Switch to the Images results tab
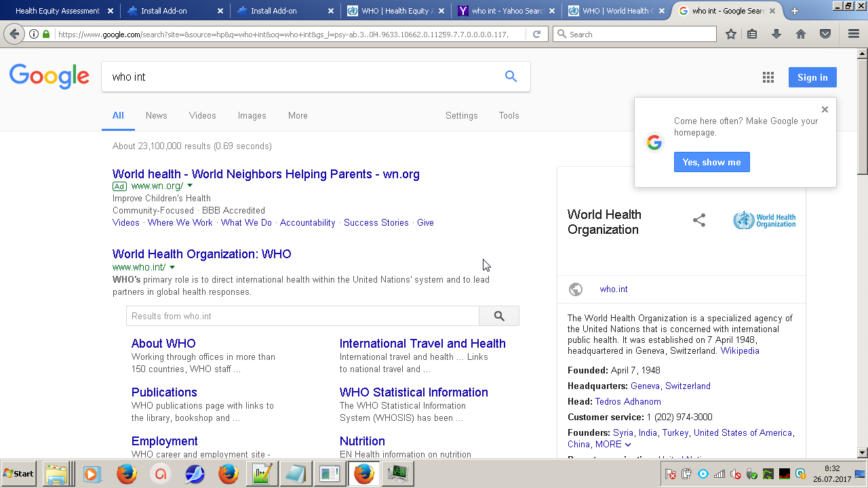 pyautogui.click(x=252, y=116)
